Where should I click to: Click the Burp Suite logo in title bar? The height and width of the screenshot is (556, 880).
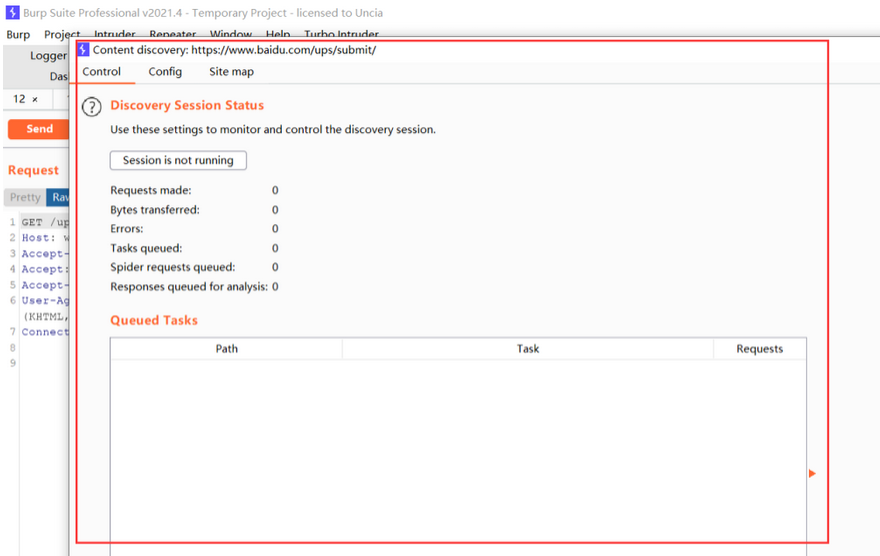tap(12, 12)
